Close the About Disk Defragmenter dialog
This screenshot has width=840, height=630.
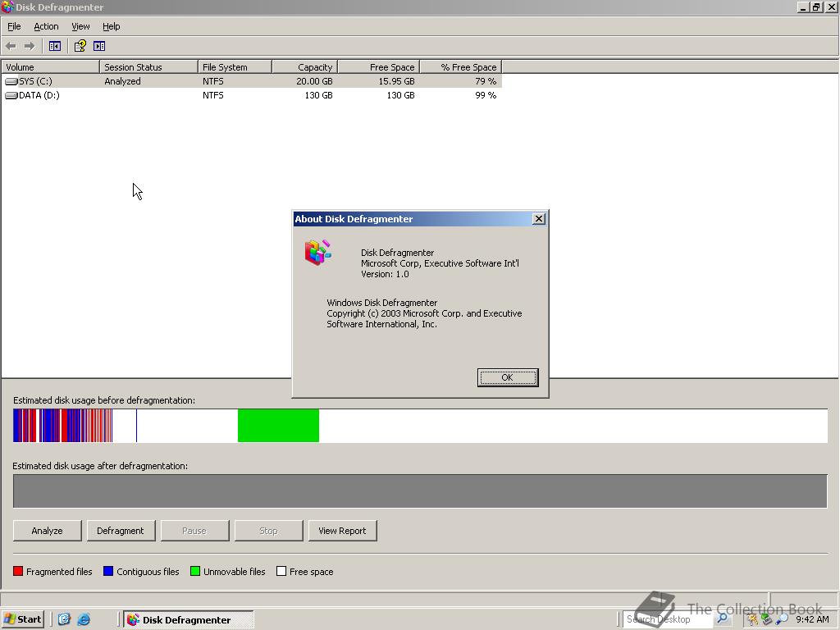click(x=539, y=218)
